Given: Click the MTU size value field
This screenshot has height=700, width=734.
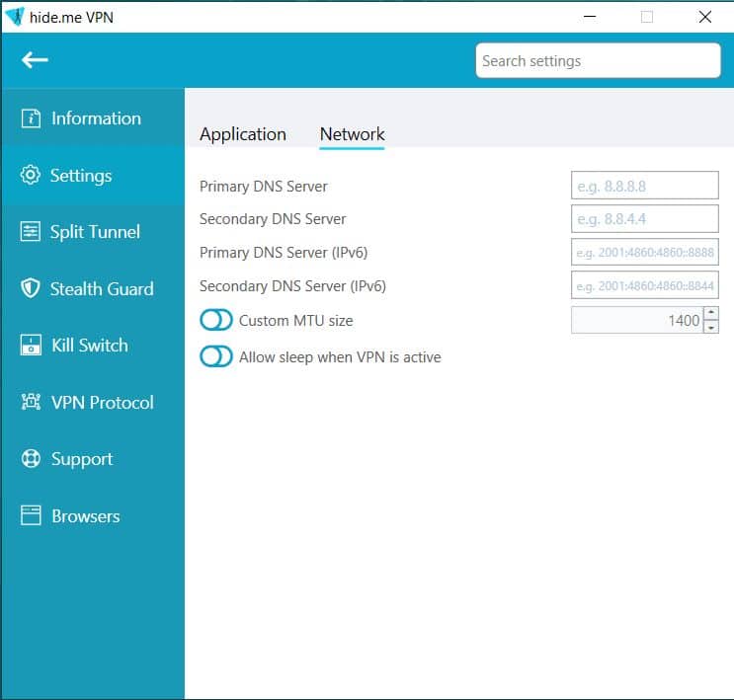Looking at the screenshot, I should point(637,320).
